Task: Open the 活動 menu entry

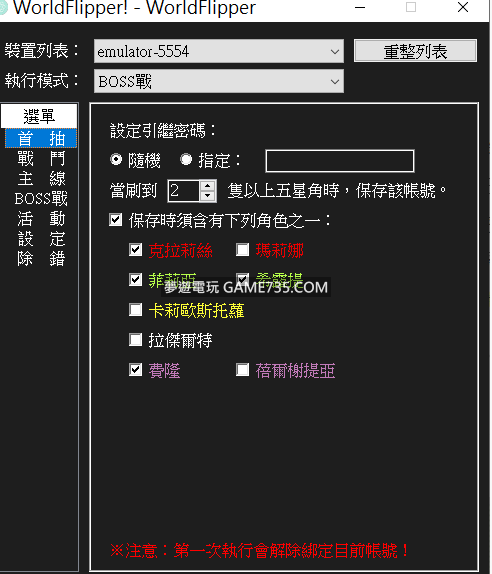Action: (x=41, y=219)
